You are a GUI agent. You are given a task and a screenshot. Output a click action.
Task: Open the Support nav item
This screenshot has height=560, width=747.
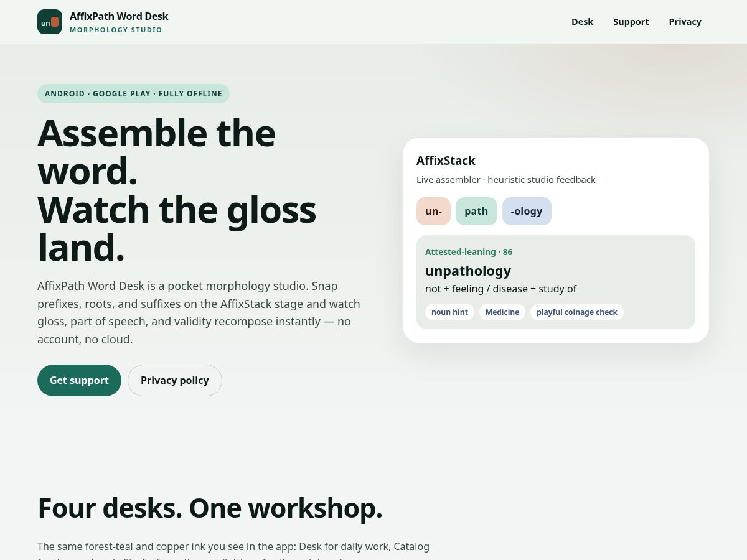(x=631, y=22)
